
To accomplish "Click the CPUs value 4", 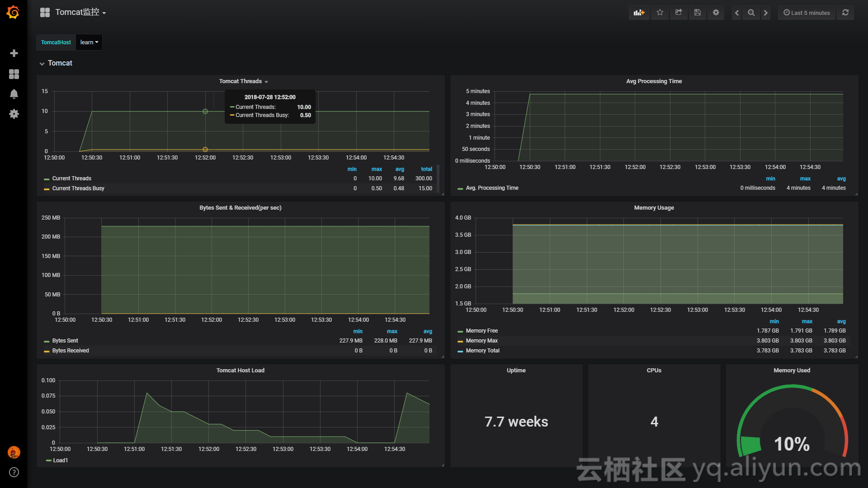I will click(654, 422).
